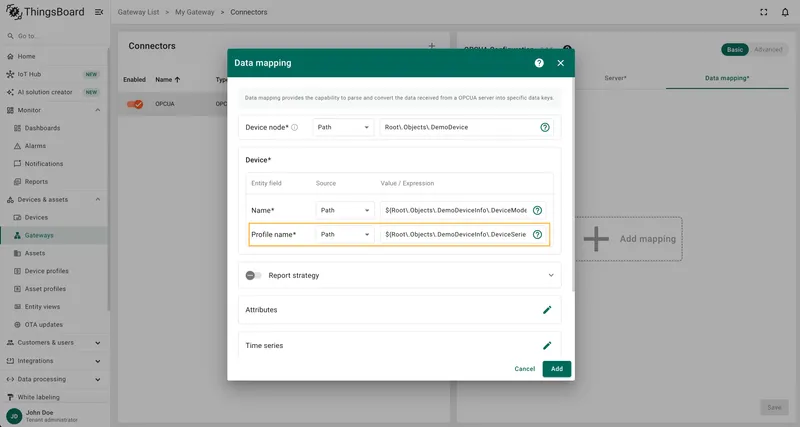The width and height of the screenshot is (800, 427).
Task: Switch to the Data mapping tab
Action: (727, 78)
